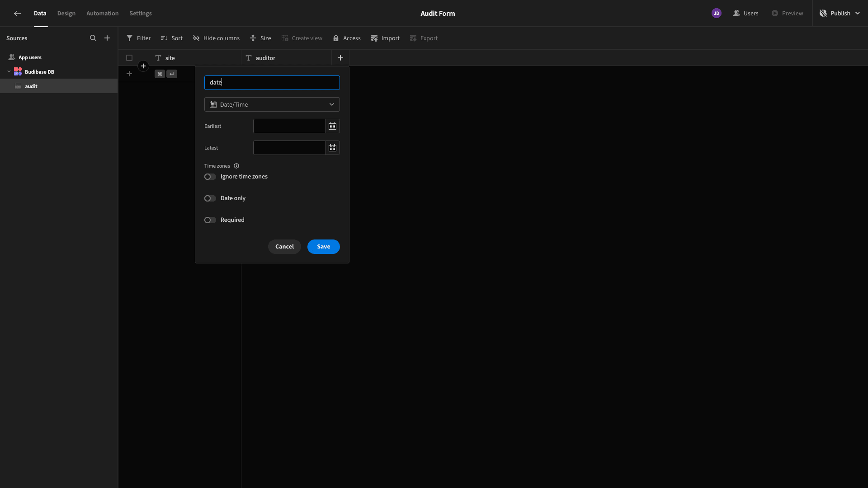Save the new date column
This screenshot has height=488, width=868.
[324, 247]
